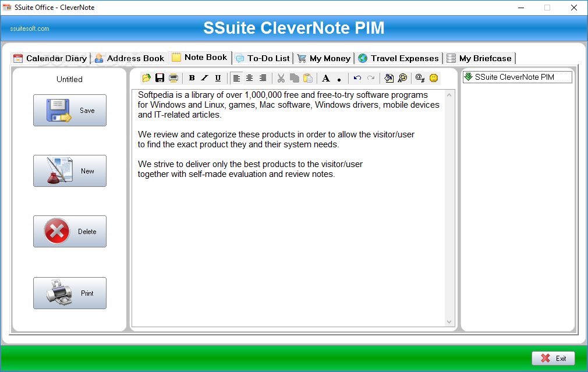Center align the text

click(x=249, y=78)
